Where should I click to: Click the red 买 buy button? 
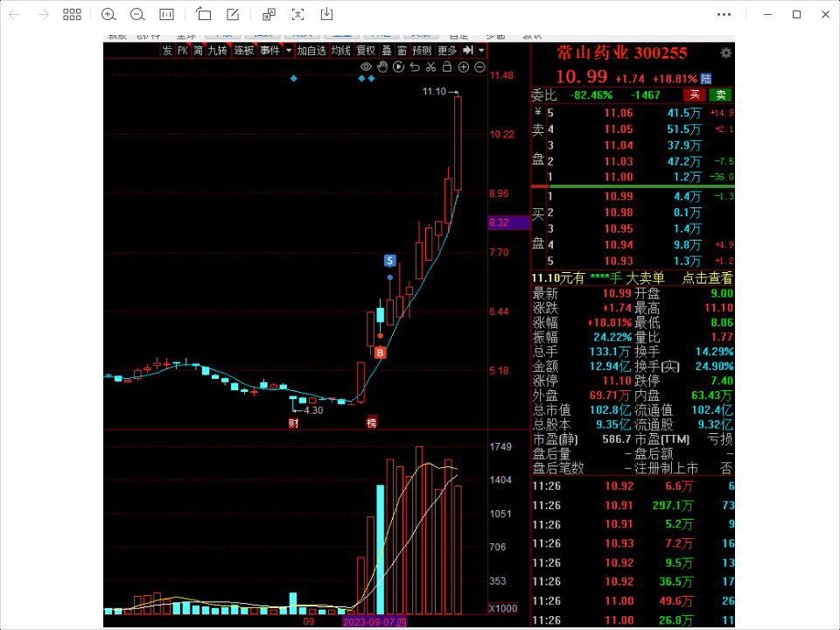[695, 94]
